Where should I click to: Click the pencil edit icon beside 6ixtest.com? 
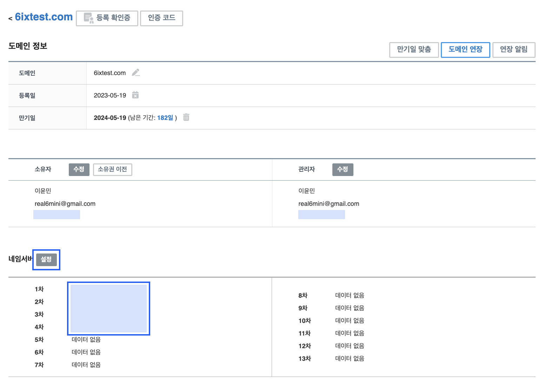pyautogui.click(x=136, y=73)
